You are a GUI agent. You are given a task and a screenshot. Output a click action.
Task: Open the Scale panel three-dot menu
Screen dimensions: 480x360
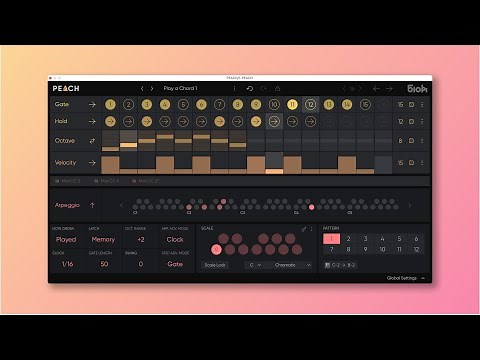[312, 229]
